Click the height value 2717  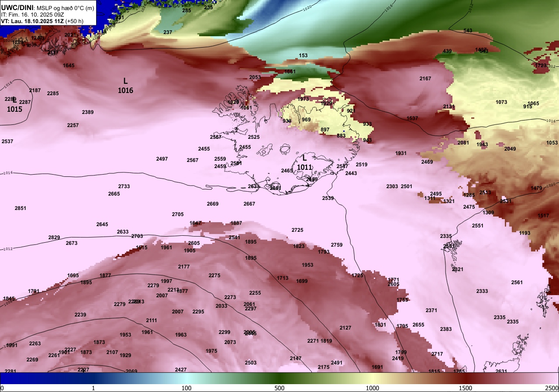[437, 354]
